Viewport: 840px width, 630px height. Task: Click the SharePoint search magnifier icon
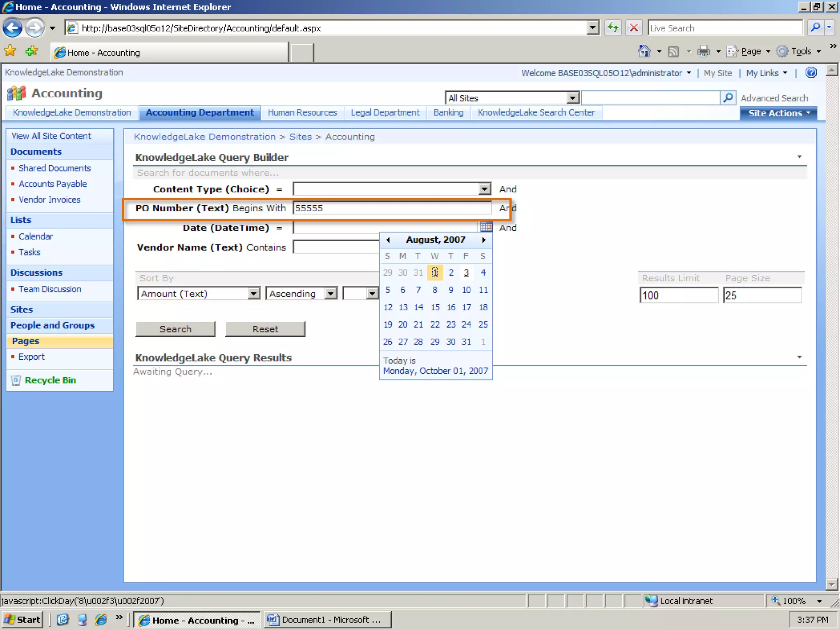tap(728, 98)
